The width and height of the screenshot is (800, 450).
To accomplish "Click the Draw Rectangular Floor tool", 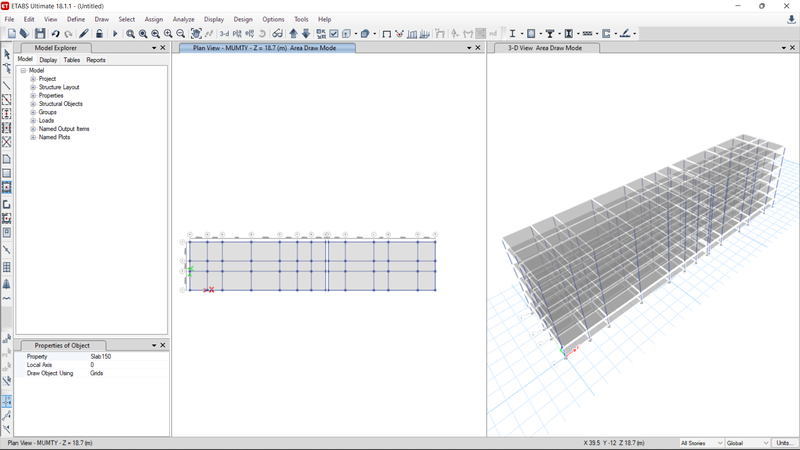I will point(7,173).
